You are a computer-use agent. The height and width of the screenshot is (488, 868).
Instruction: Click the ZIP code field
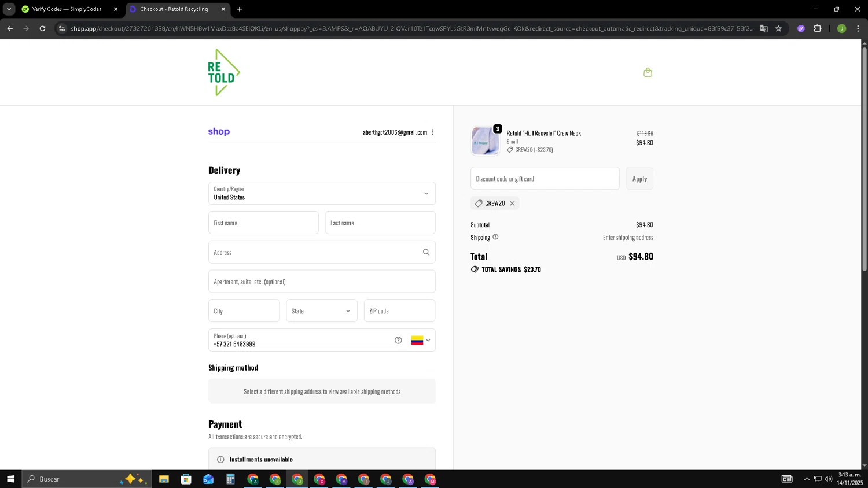click(399, 311)
